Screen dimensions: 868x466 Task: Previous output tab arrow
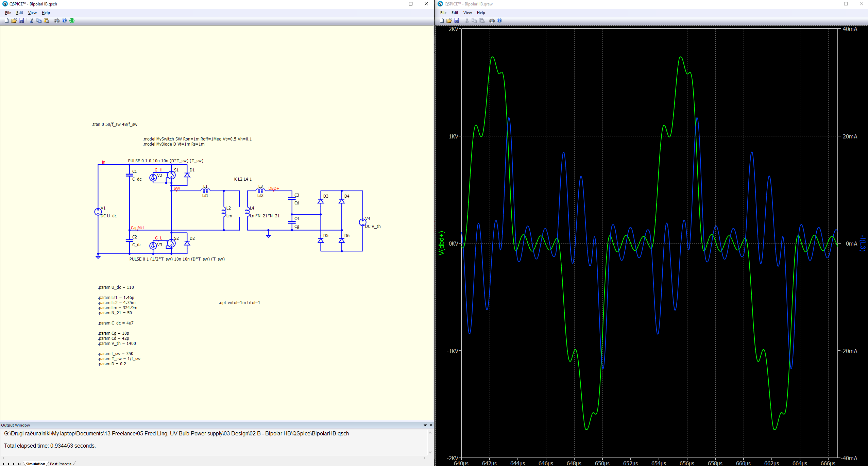pyautogui.click(x=8, y=464)
